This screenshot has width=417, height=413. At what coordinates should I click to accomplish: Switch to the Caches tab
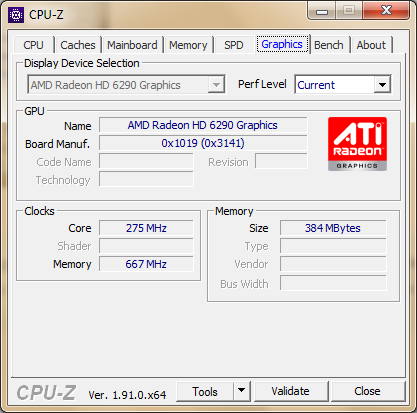(78, 45)
